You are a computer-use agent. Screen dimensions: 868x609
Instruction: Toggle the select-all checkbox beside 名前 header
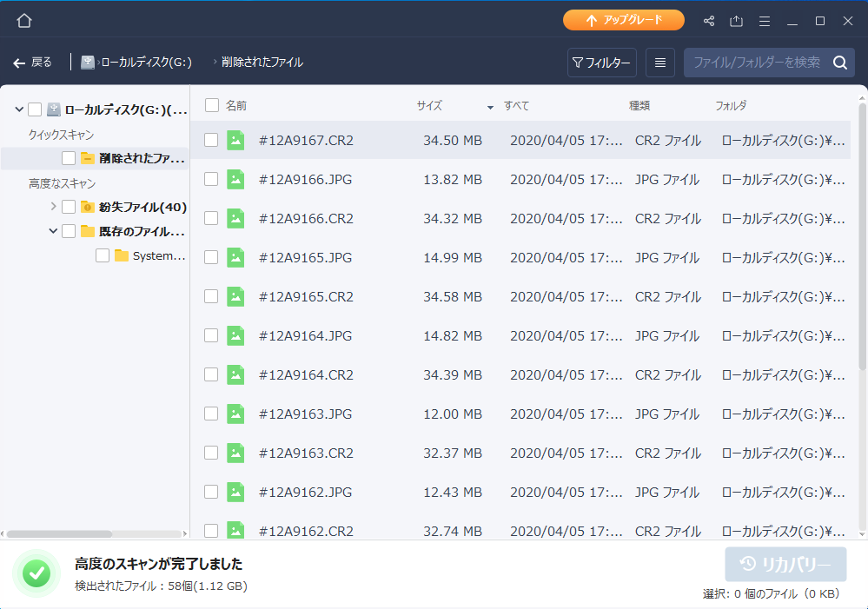click(212, 106)
